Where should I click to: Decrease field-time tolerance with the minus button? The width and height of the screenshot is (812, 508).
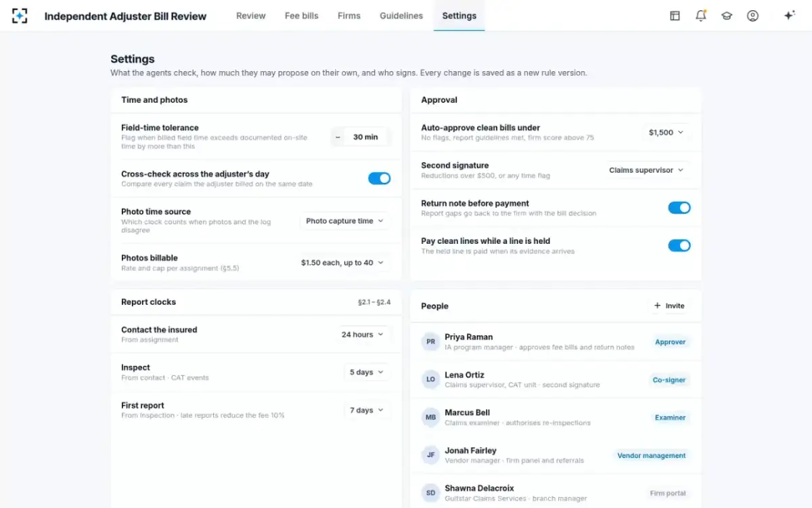click(338, 137)
